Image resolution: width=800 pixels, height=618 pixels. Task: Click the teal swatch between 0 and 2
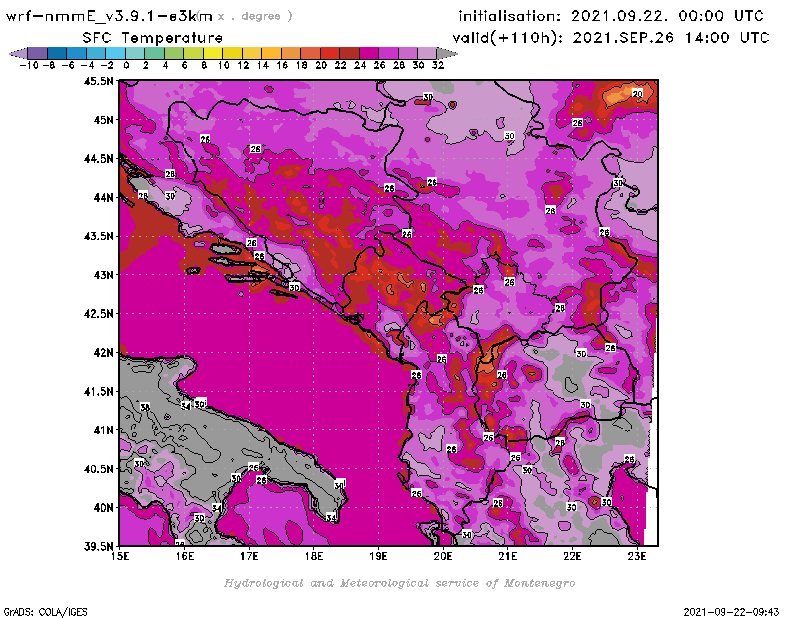coord(135,53)
